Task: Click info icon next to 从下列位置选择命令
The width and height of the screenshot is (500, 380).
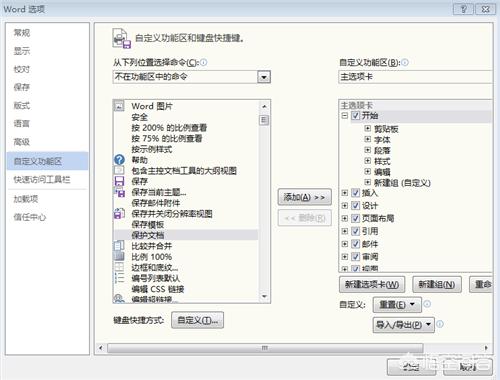Action: point(204,62)
